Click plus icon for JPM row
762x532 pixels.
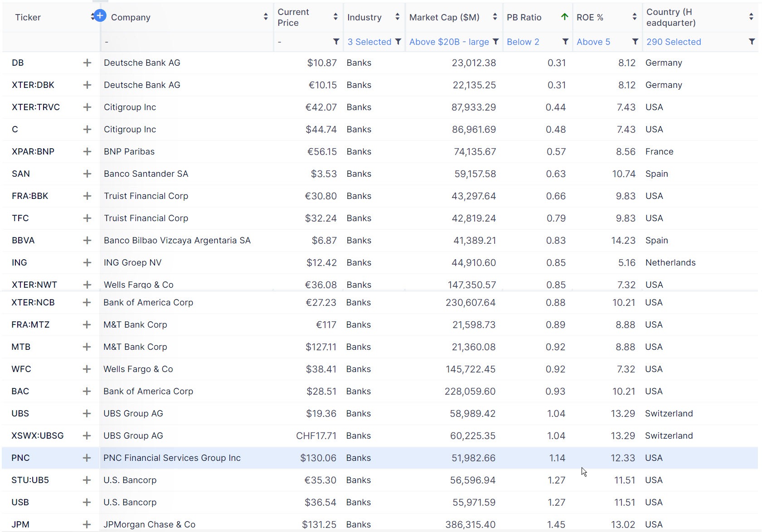click(x=87, y=525)
